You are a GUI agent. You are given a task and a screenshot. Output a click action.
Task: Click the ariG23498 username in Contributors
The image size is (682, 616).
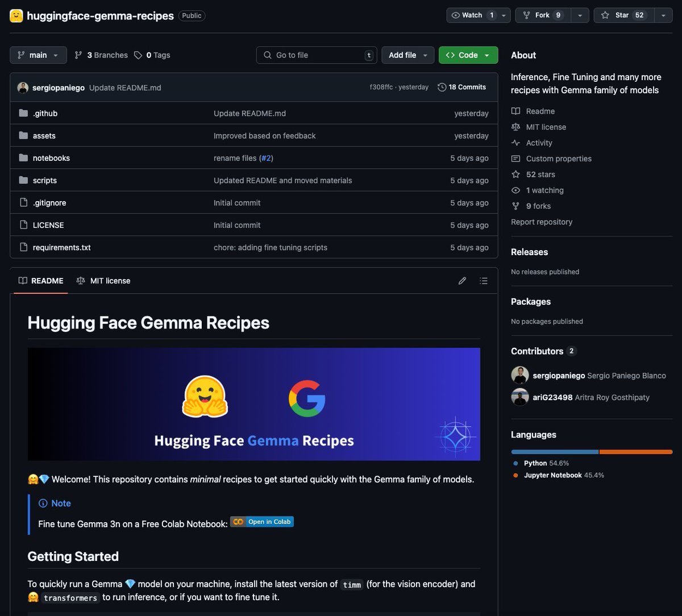click(553, 397)
